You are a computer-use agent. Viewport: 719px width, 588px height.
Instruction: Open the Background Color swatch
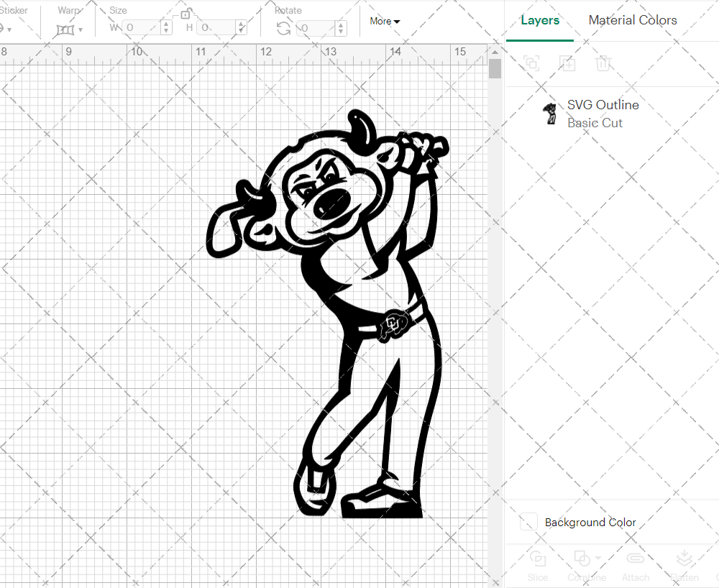528,522
